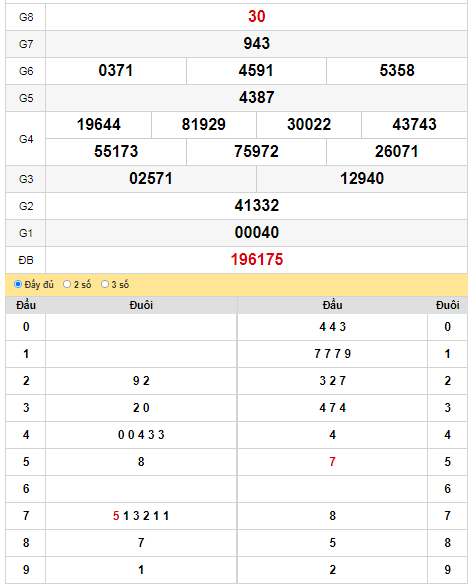Click the red 5 in row 7
Viewport: 470px width, 587px height.
tap(116, 516)
